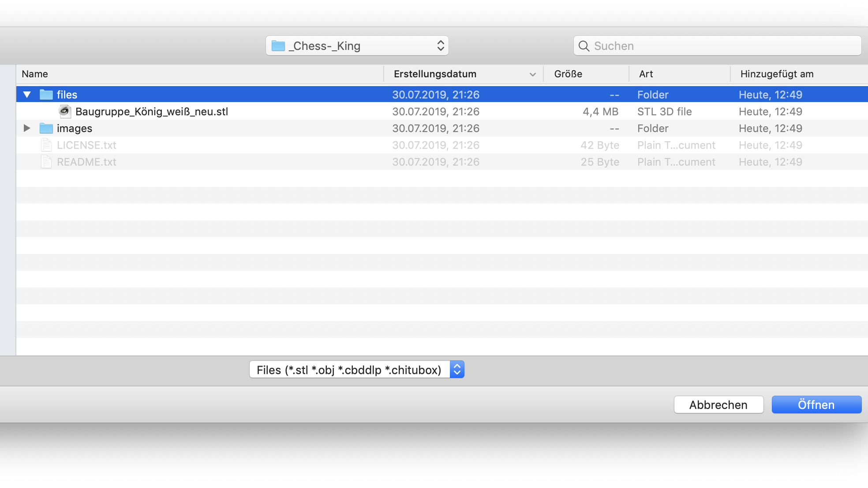This screenshot has width=868, height=488.
Task: Select the Baugruppe_König_weiß_neu.stl file row
Action: (152, 112)
